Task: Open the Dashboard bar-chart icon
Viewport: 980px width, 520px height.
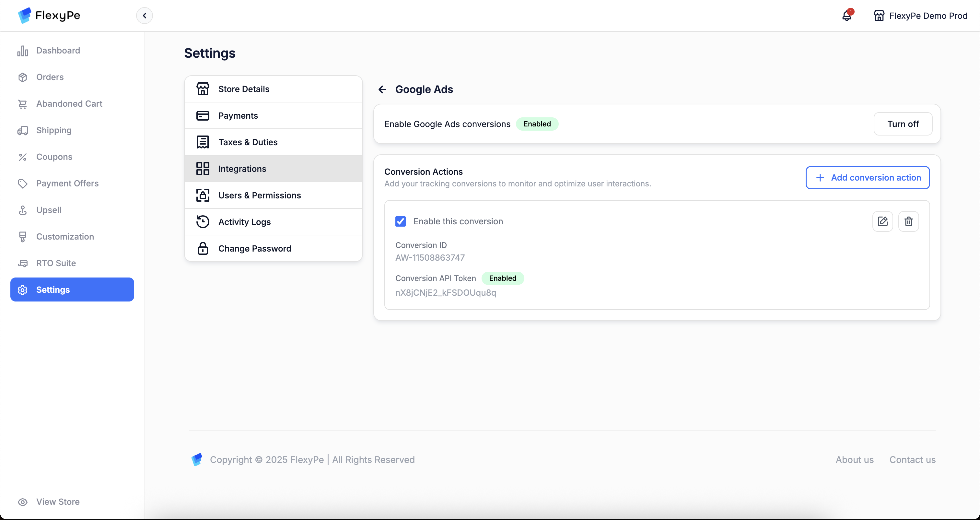Action: pos(22,51)
